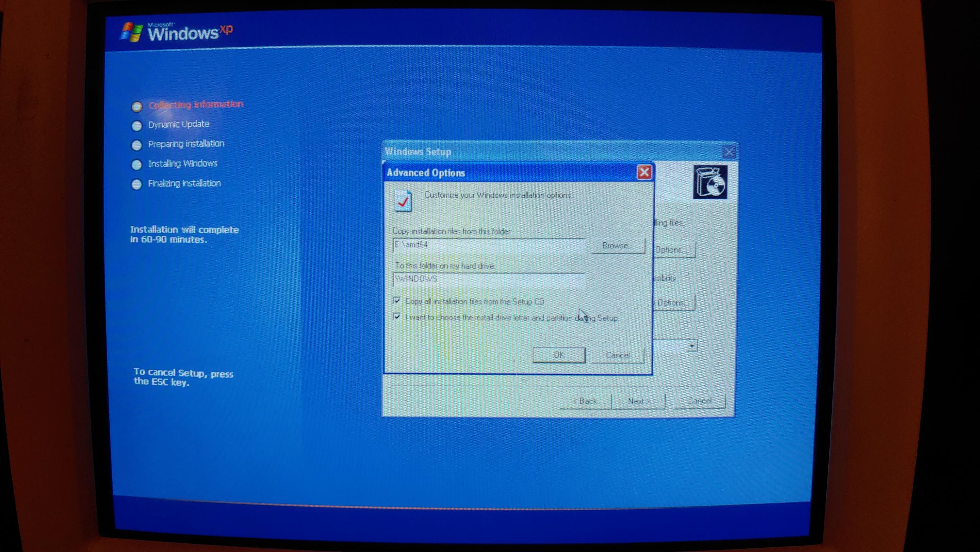The height and width of the screenshot is (552, 980).
Task: Uncheck Copy all installation files from Setup CD
Action: click(397, 300)
